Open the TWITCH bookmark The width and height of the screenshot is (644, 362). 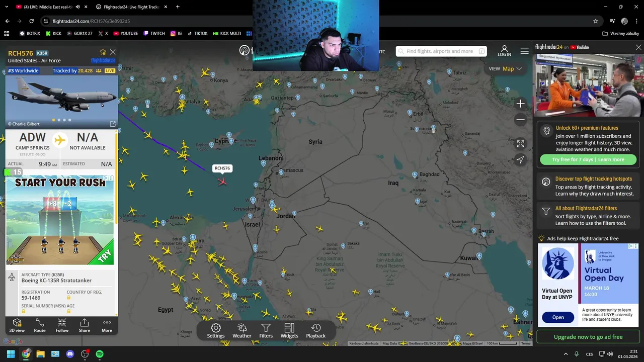tap(154, 34)
